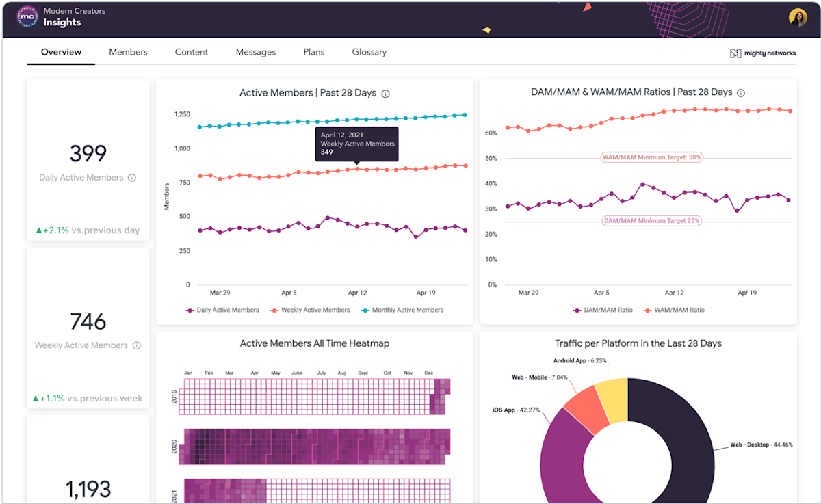Open the Members tab
The width and height of the screenshot is (821, 504).
[128, 52]
